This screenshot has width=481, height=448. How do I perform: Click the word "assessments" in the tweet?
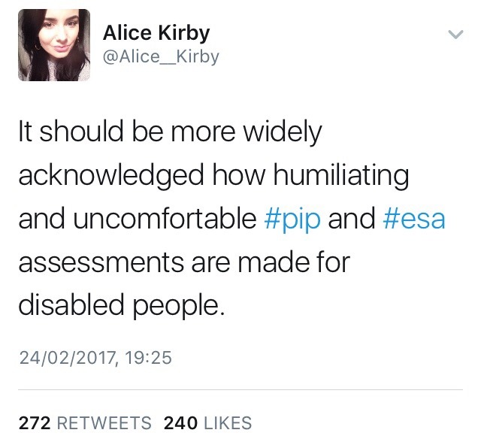pos(91,262)
